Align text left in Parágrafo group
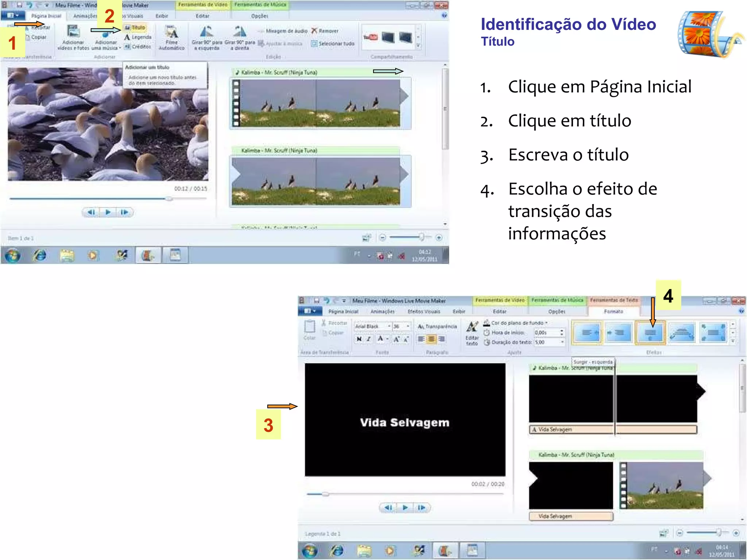The width and height of the screenshot is (747, 560). tap(421, 339)
